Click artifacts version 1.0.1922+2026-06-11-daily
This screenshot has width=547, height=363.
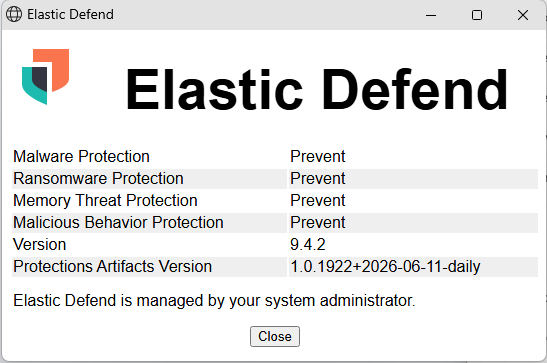pyautogui.click(x=385, y=267)
